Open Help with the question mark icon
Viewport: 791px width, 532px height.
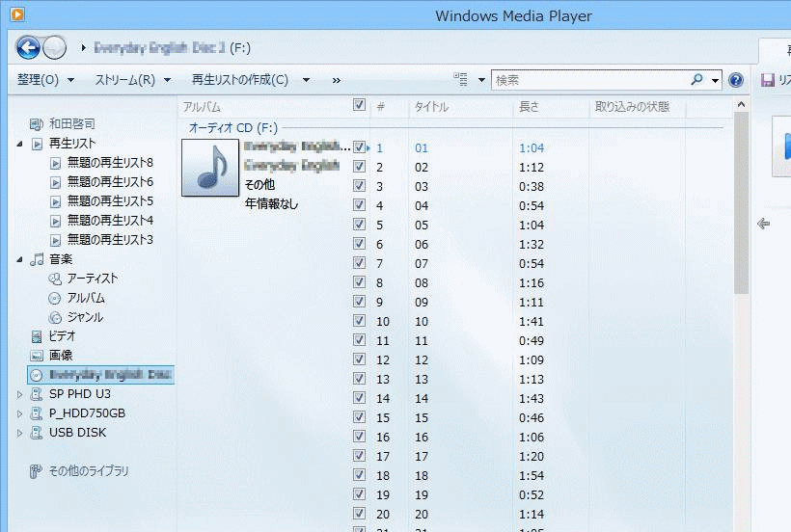[736, 80]
